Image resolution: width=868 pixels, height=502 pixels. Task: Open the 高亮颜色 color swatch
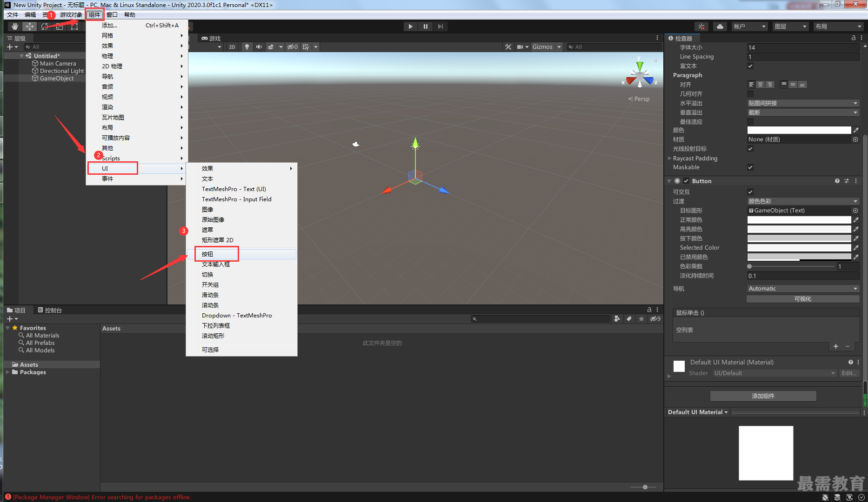coord(799,229)
